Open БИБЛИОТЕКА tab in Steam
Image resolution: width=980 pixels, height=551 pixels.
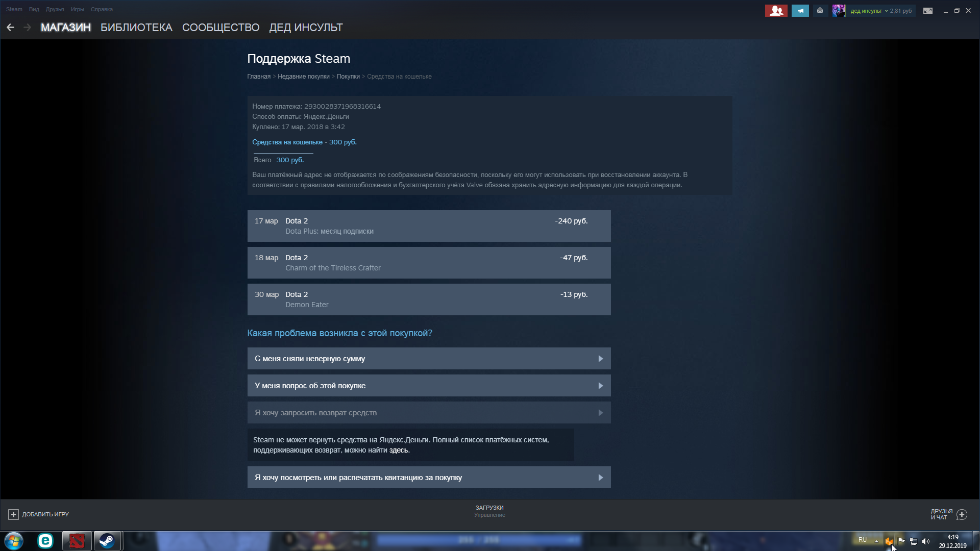136,27
